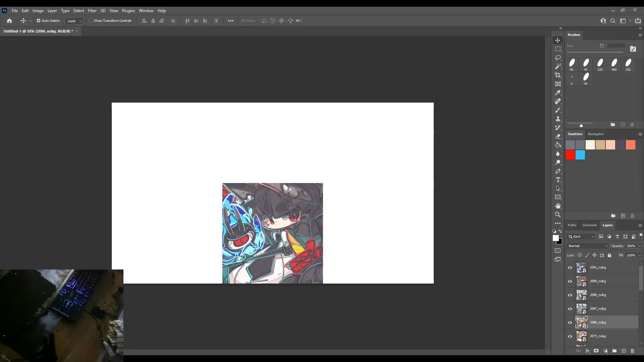Open the Layers panel menu
This screenshot has width=644, height=362.
[640, 225]
